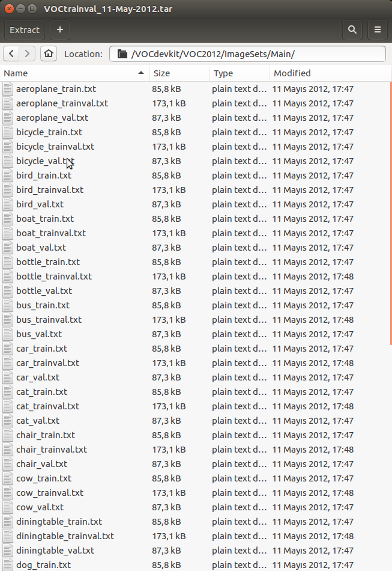392x571 pixels.
Task: Click the back navigation arrow
Action: [11, 53]
